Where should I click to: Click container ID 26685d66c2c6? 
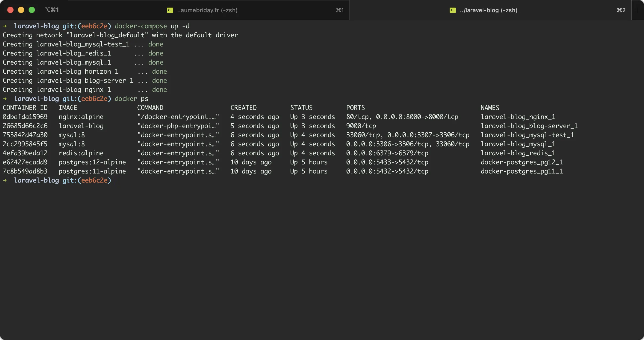(x=25, y=126)
